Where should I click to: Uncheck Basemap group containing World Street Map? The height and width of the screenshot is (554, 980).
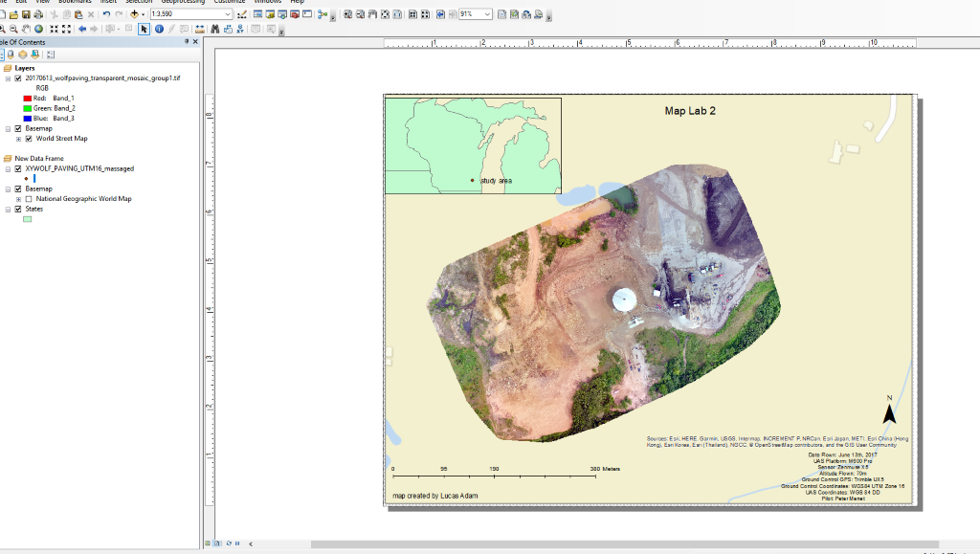[x=18, y=128]
